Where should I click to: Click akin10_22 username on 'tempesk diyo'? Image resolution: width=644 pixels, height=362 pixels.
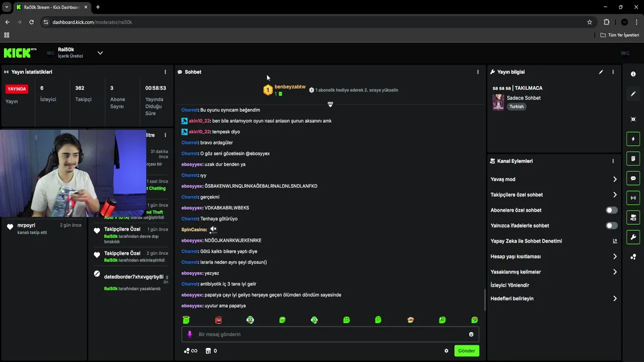tap(199, 132)
